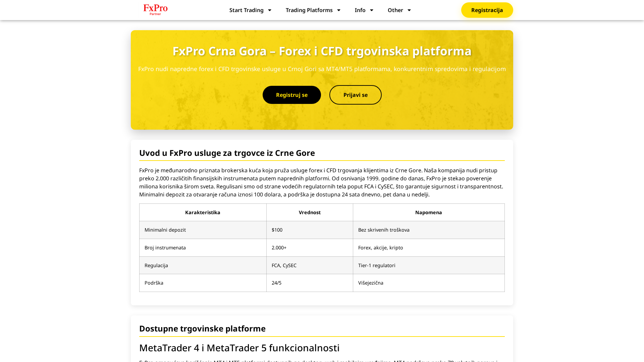
Task: Click the Prijavi se button
Action: click(x=356, y=95)
